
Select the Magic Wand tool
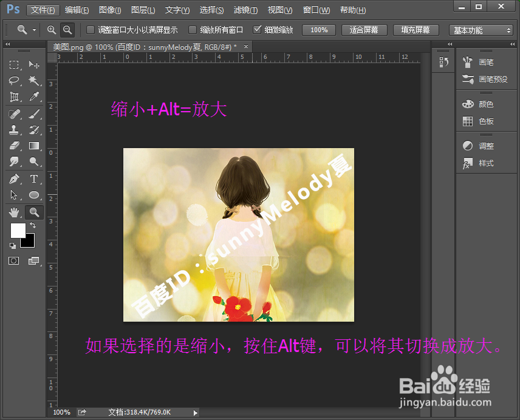click(34, 80)
